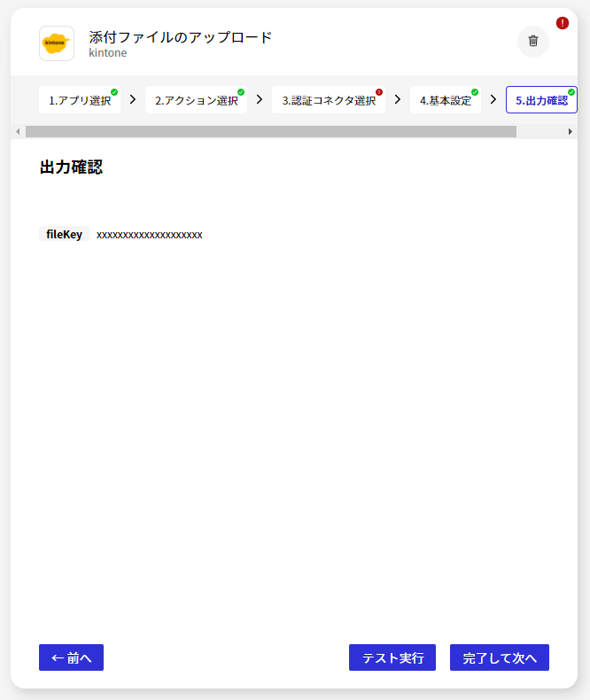Go to step 1.アプリ選択

pos(79,100)
